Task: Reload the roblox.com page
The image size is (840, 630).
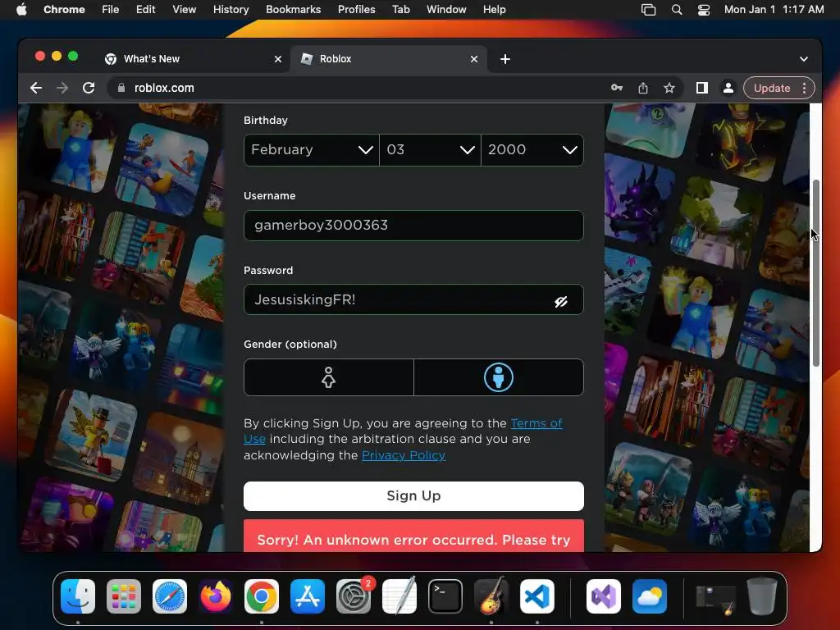Action: point(89,88)
